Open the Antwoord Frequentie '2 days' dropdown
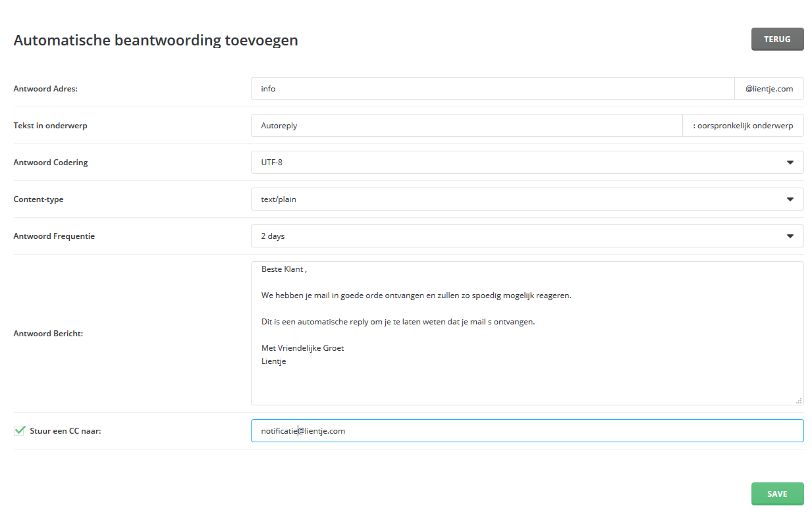 527,236
